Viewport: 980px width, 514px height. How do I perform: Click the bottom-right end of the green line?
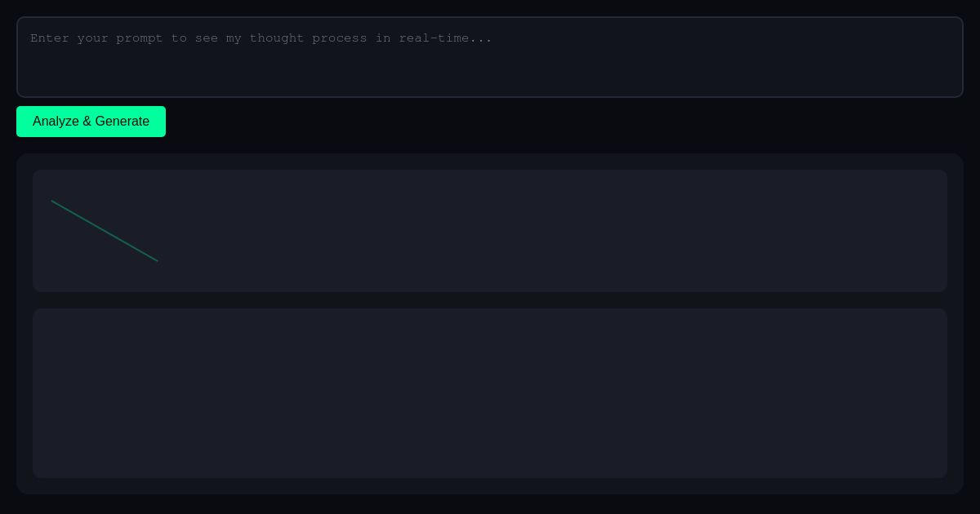[x=157, y=260]
